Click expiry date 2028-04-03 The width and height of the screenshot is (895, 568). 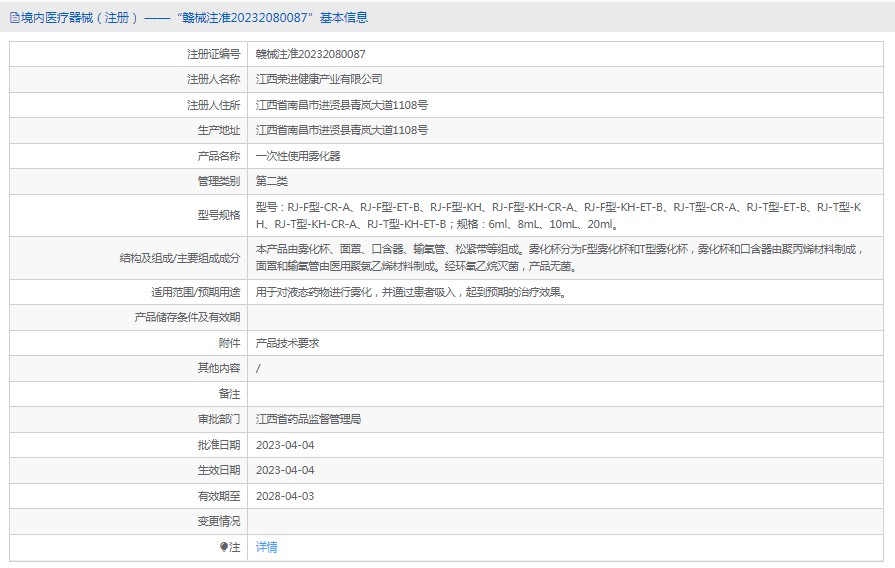point(285,496)
